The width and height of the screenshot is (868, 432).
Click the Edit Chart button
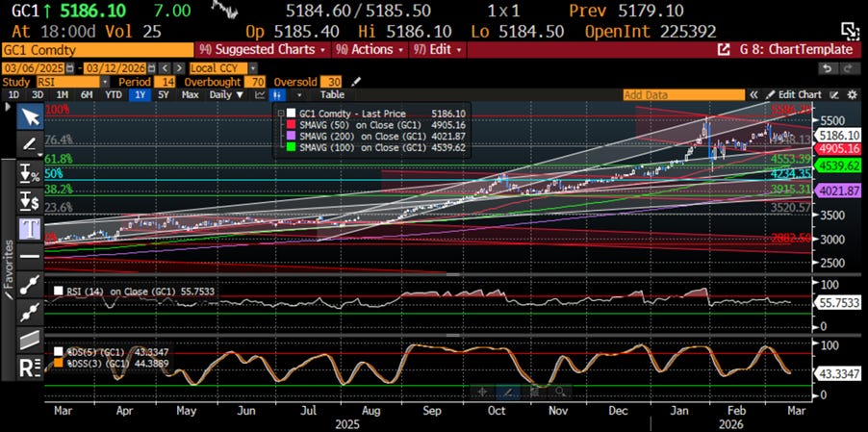coord(795,95)
